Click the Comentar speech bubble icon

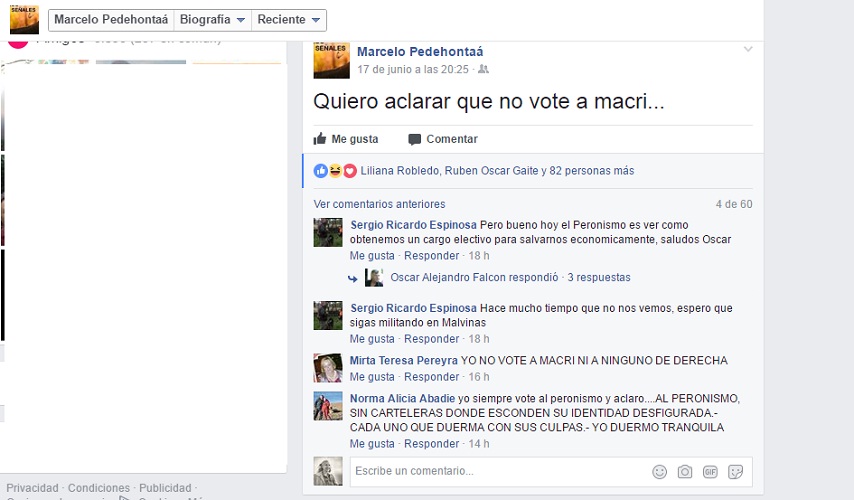(x=414, y=139)
